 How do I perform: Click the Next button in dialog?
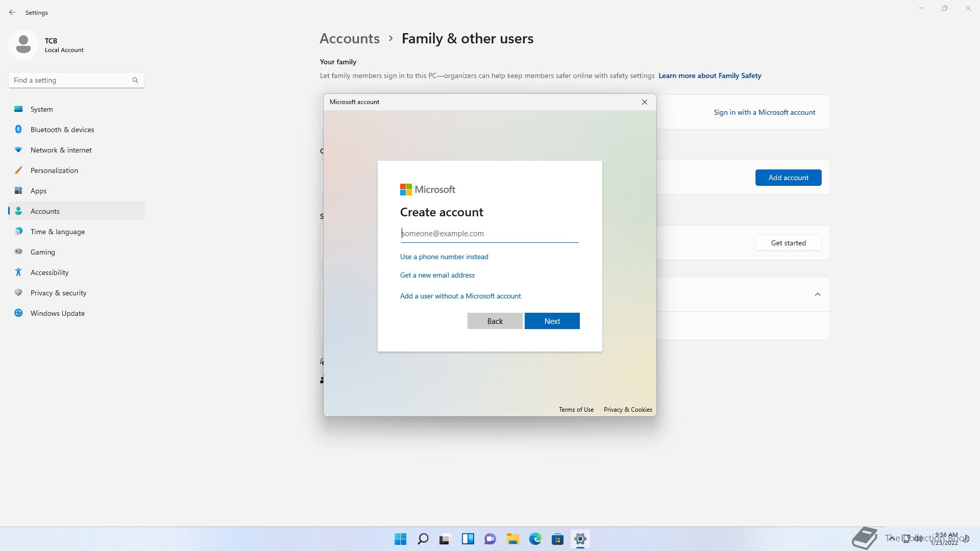click(552, 321)
